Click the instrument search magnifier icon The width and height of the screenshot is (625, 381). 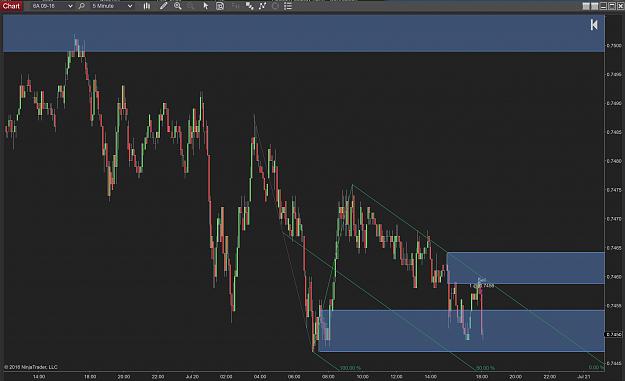(82, 6)
